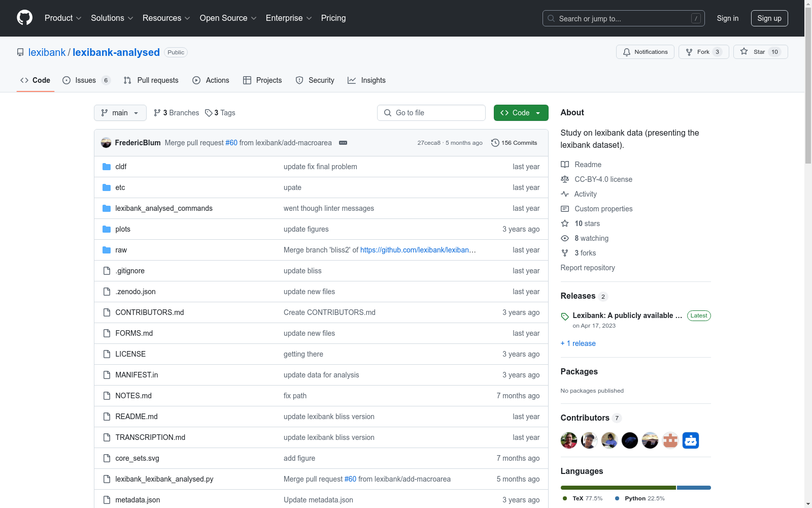Screen dimensions: 812x508
Task: Open the main branch selector dropdown
Action: point(120,113)
